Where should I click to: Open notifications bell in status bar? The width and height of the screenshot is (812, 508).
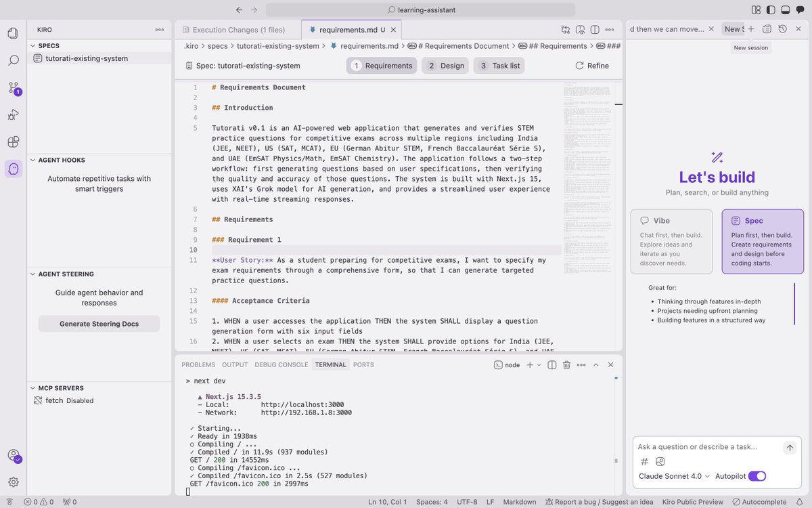pyautogui.click(x=800, y=502)
